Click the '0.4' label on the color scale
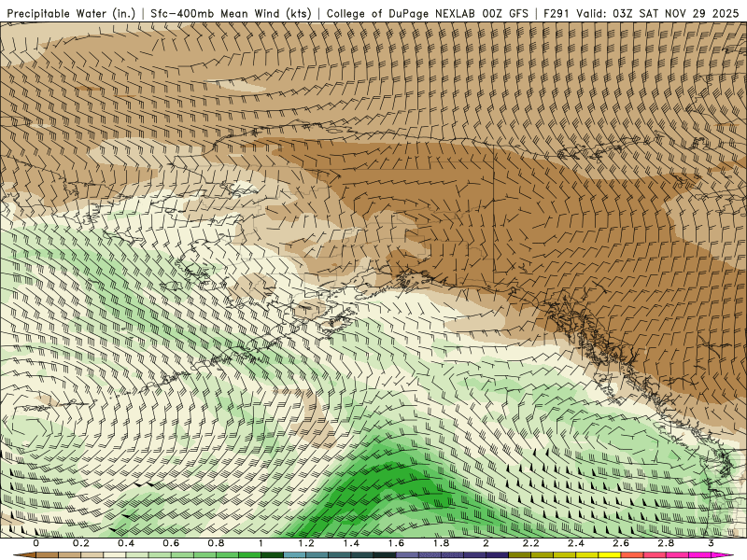The width and height of the screenshot is (747, 560). (126, 543)
